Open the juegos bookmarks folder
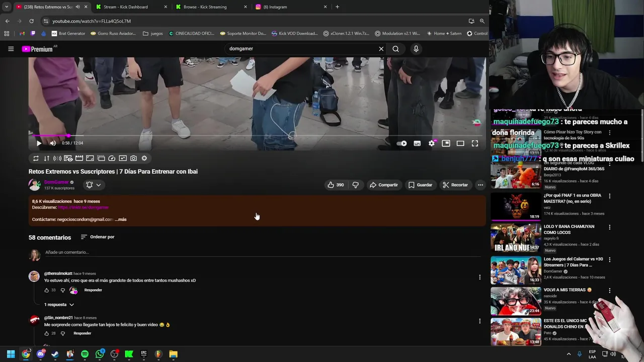Screen dimensions: 644x362 pos(153,34)
